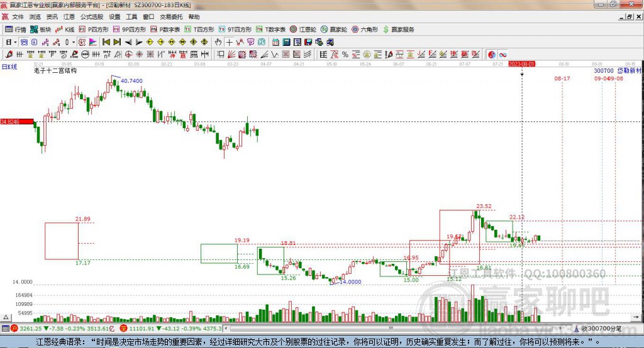644x348 pixels.
Task: Open the T数字表 tool
Action: coord(270,30)
